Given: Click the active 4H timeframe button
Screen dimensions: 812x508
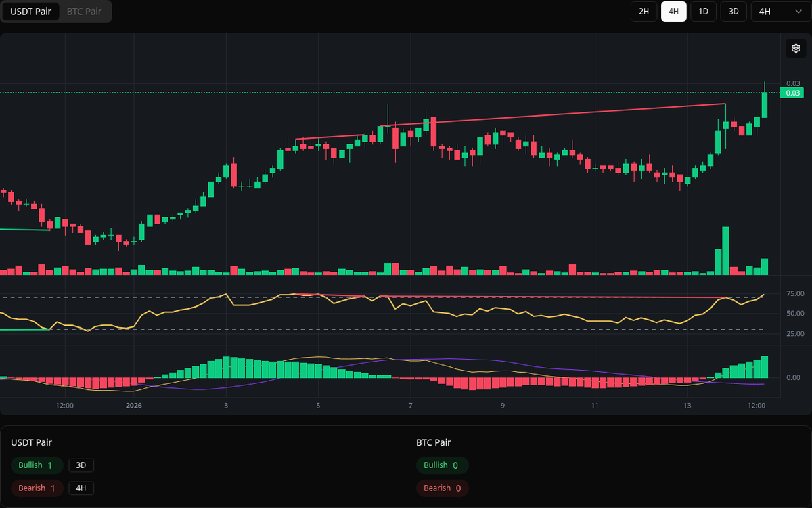Looking at the screenshot, I should pos(673,12).
